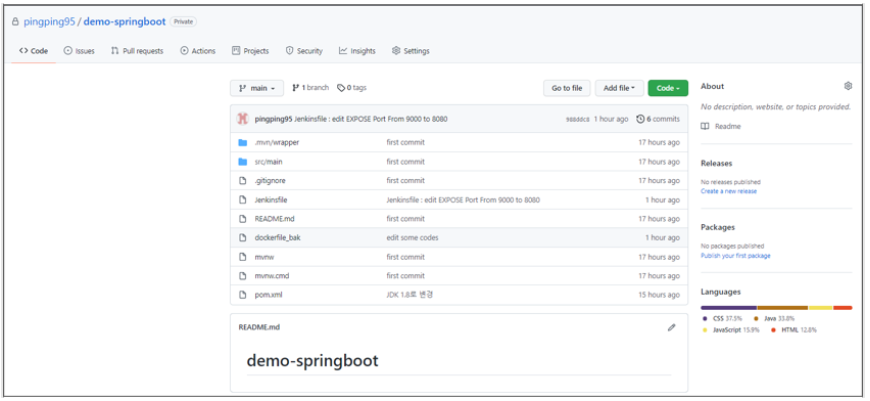Click the dockerfile_bak file icon
Screen dimensions: 870x401
242,237
